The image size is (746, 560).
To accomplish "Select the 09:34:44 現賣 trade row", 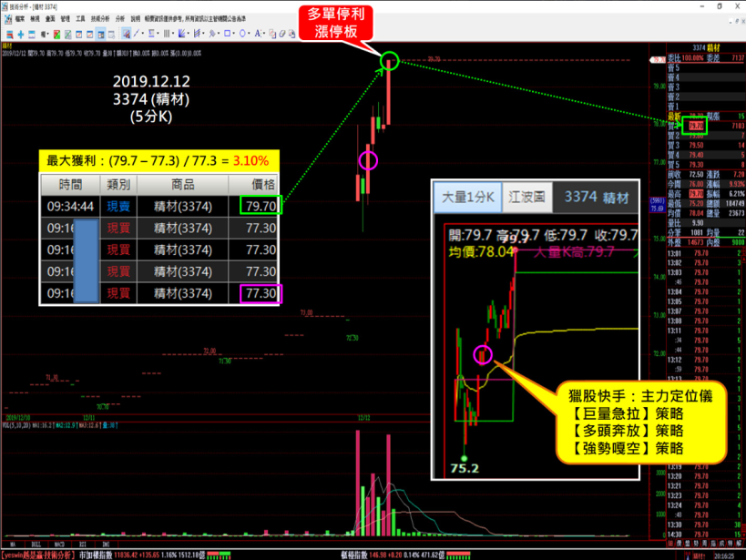I will tap(160, 207).
